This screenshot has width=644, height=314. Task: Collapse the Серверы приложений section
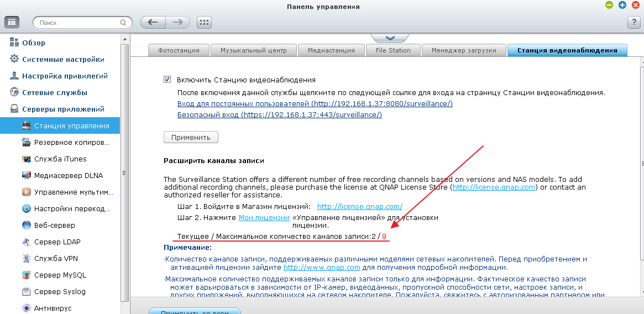pos(63,109)
